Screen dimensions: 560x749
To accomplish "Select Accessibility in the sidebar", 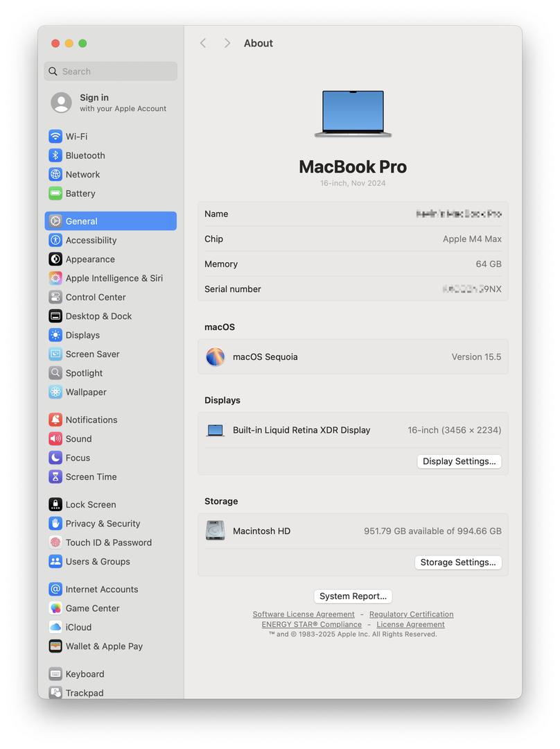I will pyautogui.click(x=91, y=240).
